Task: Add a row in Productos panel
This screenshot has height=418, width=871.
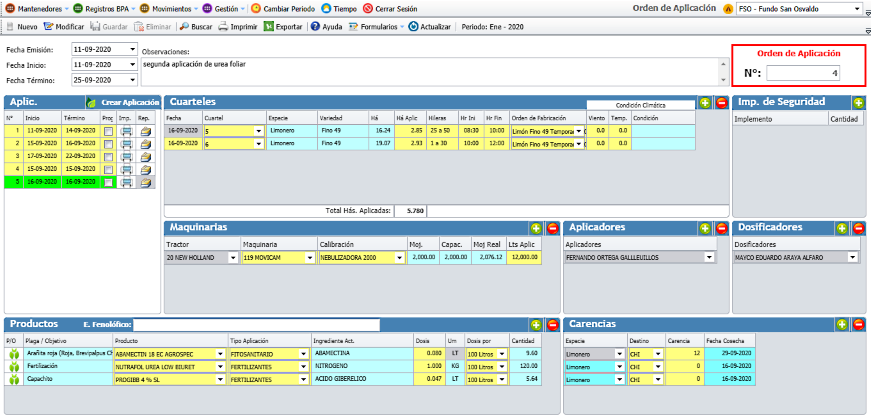Action: click(536, 325)
